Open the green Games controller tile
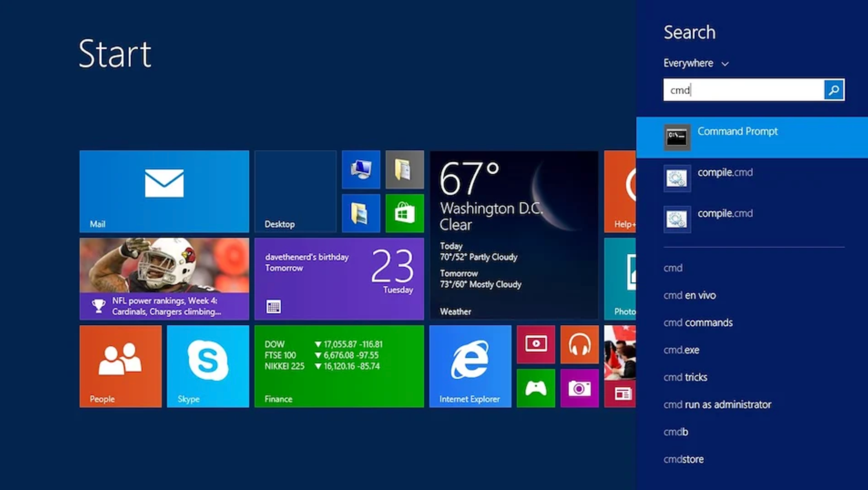 (536, 388)
